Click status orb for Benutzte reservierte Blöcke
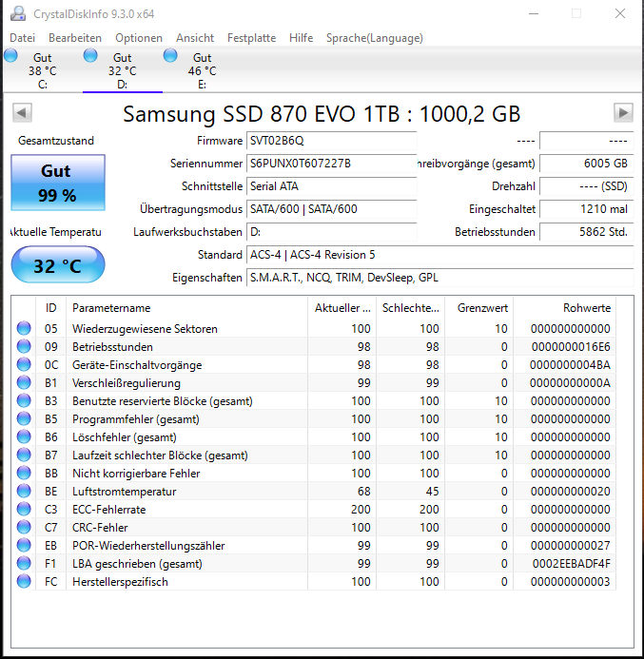The width and height of the screenshot is (644, 659). point(24,400)
